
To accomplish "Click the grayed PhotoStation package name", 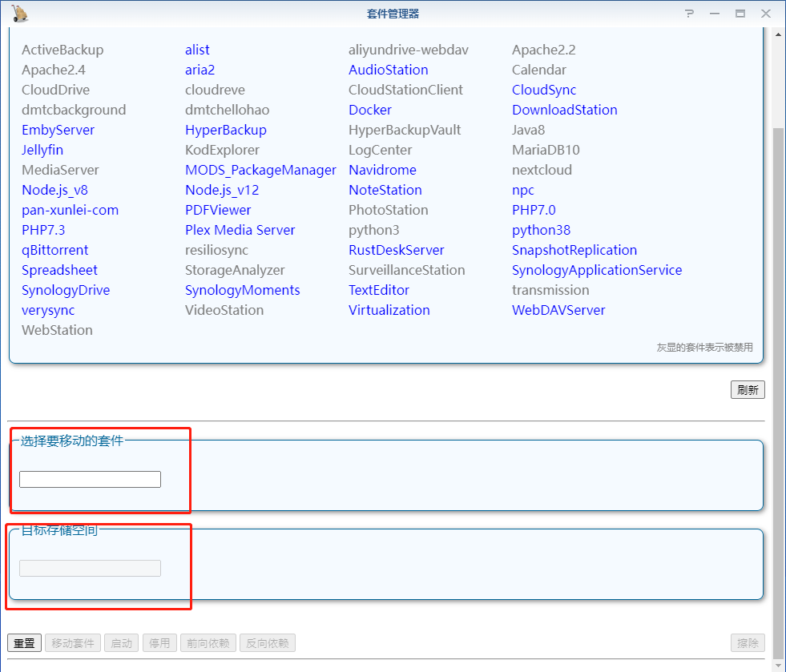I will click(388, 210).
